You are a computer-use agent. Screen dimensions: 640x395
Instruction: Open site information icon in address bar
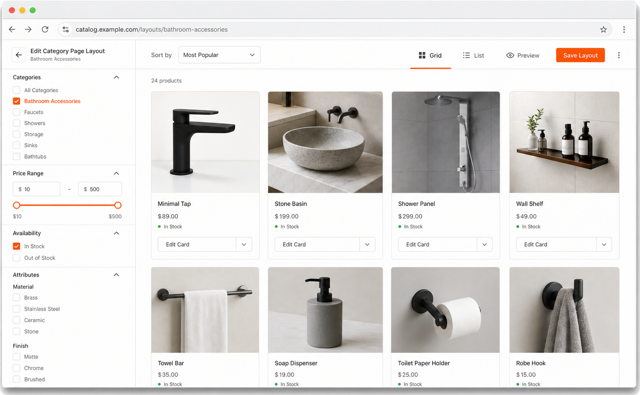(65, 29)
